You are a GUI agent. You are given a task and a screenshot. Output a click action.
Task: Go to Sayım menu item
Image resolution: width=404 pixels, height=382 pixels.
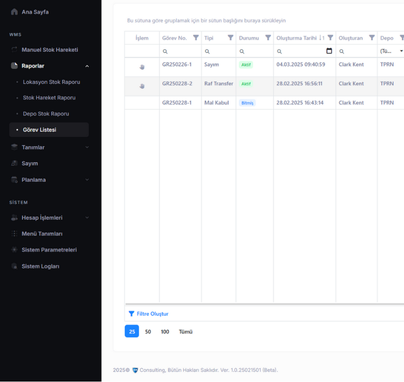click(x=30, y=163)
